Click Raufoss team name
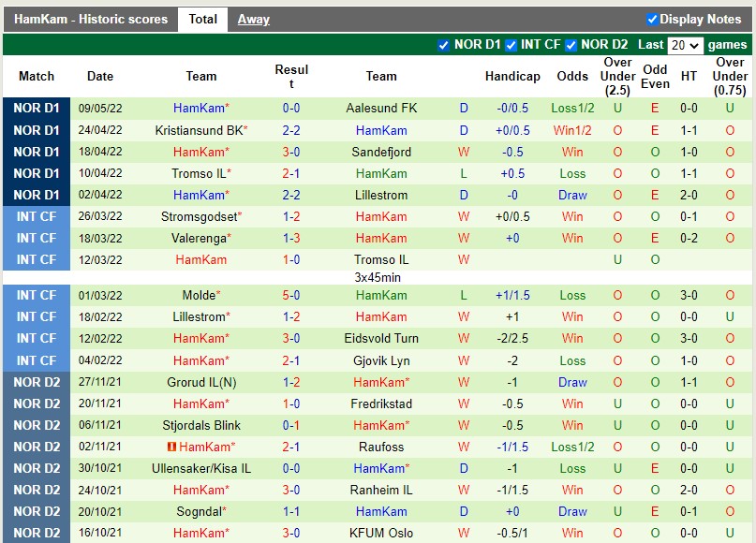The image size is (756, 543). (381, 448)
